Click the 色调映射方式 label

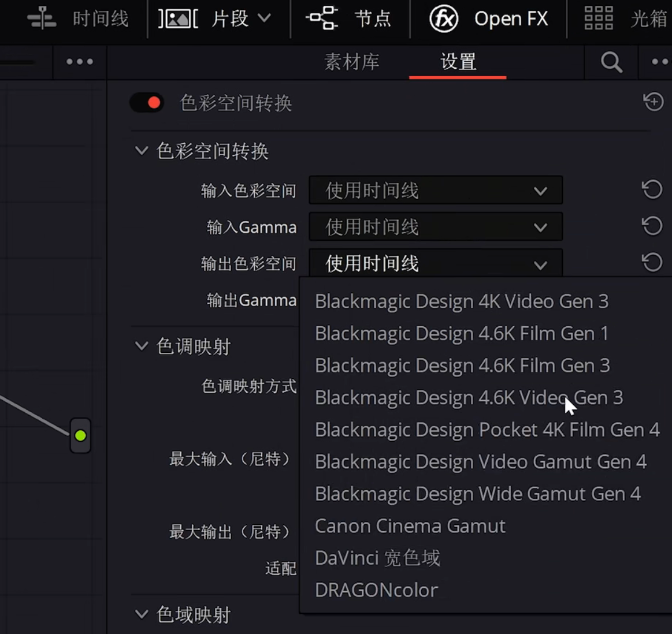pos(249,386)
